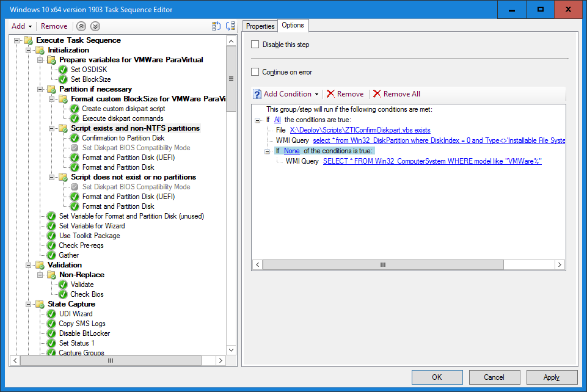The width and height of the screenshot is (587, 392).
Task: Select the Options tab
Action: coord(293,25)
